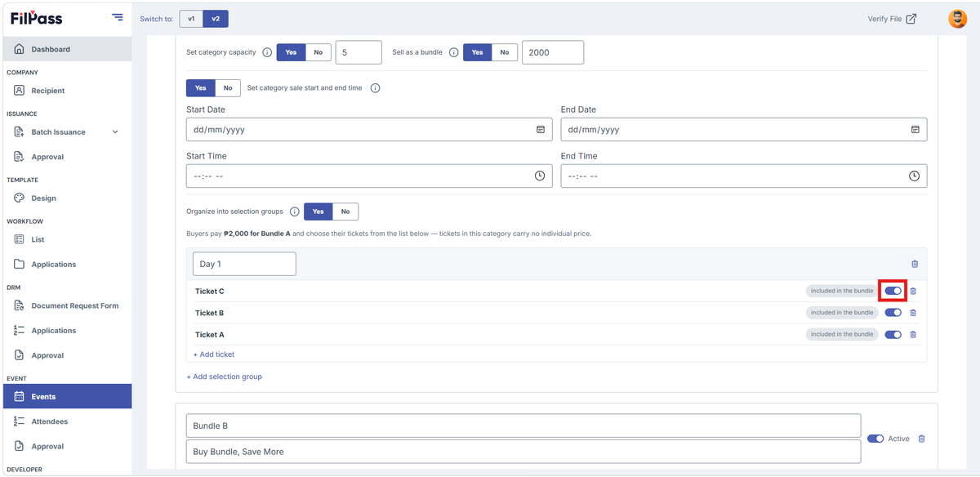Focus the Start Time field
The height and width of the screenshot is (477, 980).
(x=369, y=176)
